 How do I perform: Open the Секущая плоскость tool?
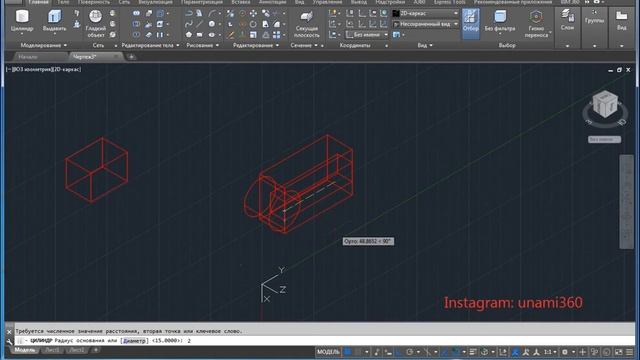(x=307, y=24)
